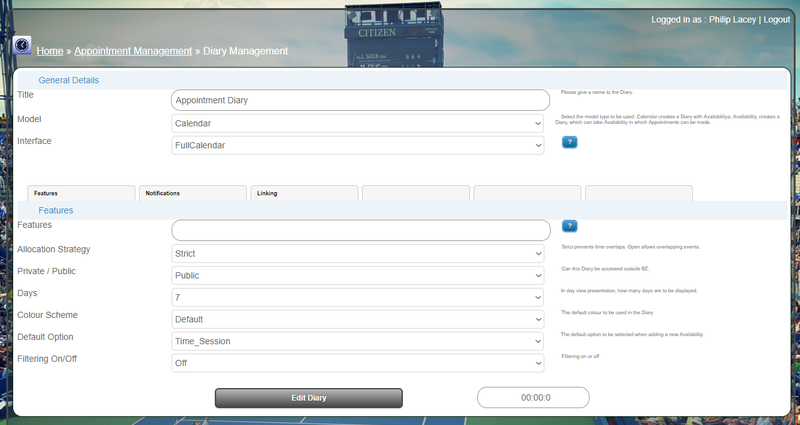Viewport: 800px width, 425px height.
Task: Click the Filtering On/Off label
Action: click(x=47, y=359)
